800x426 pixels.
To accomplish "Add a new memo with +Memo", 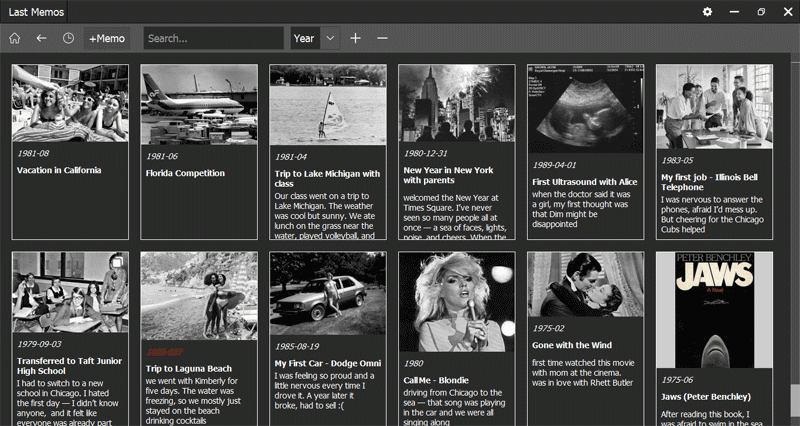I will pyautogui.click(x=107, y=38).
